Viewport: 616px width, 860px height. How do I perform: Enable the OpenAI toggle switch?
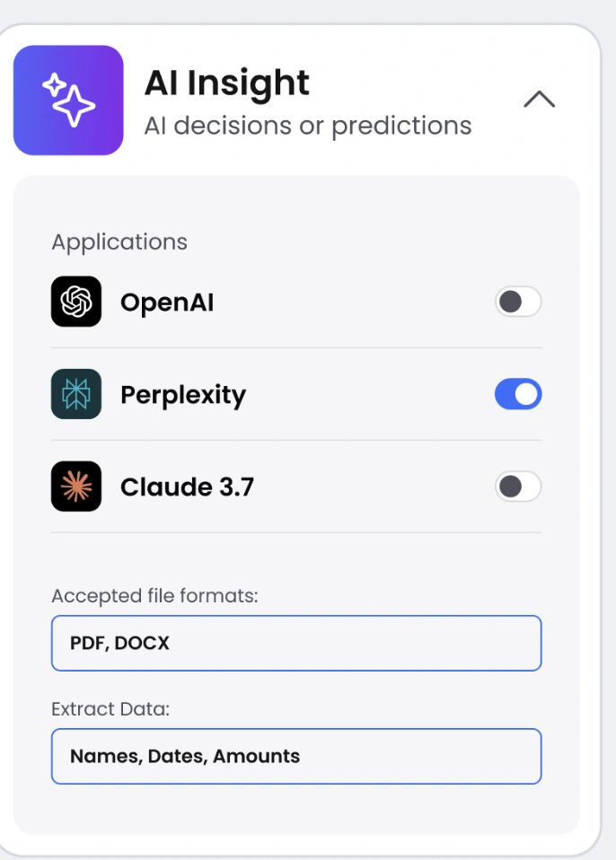pos(518,302)
